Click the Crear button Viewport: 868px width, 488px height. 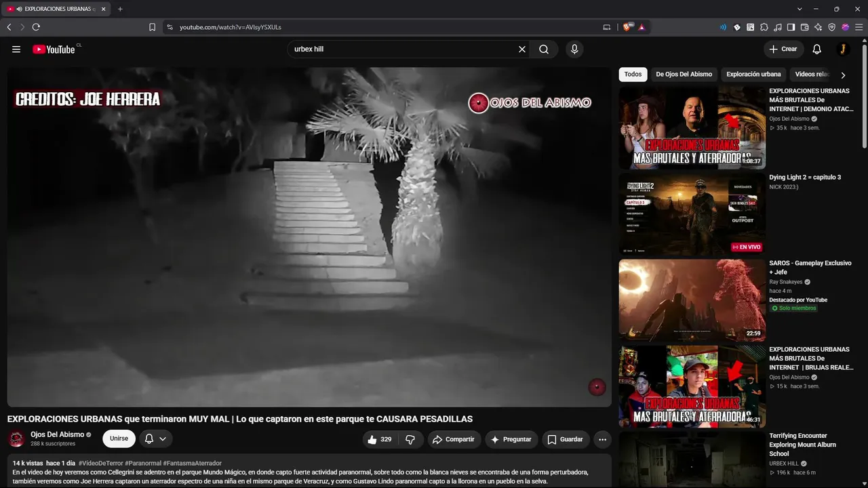[x=783, y=49]
